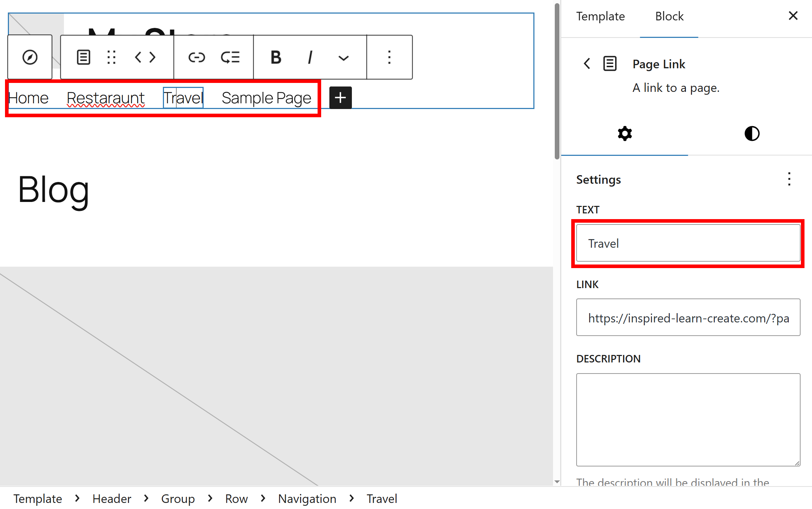The height and width of the screenshot is (509, 812).
Task: Select the settings gear tab
Action: 624,134
